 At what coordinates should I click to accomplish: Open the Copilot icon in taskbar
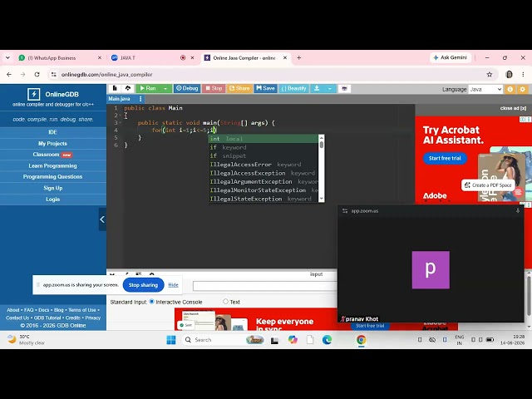(x=293, y=340)
